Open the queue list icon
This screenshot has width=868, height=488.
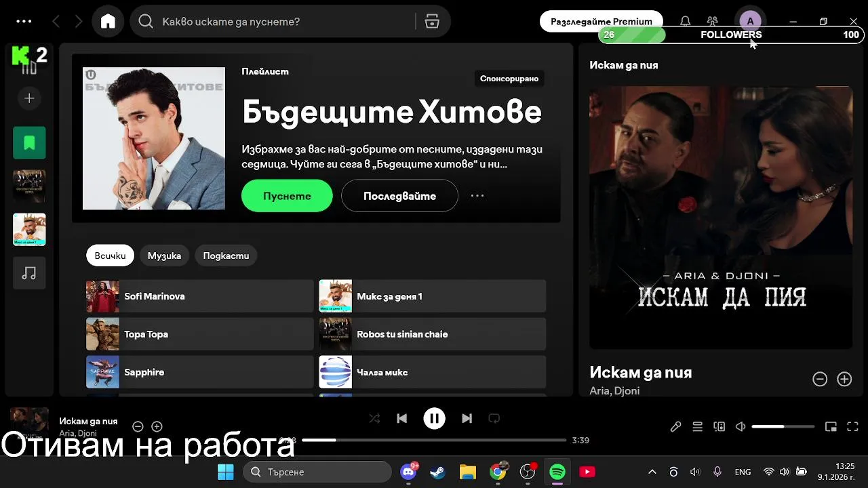[697, 426]
